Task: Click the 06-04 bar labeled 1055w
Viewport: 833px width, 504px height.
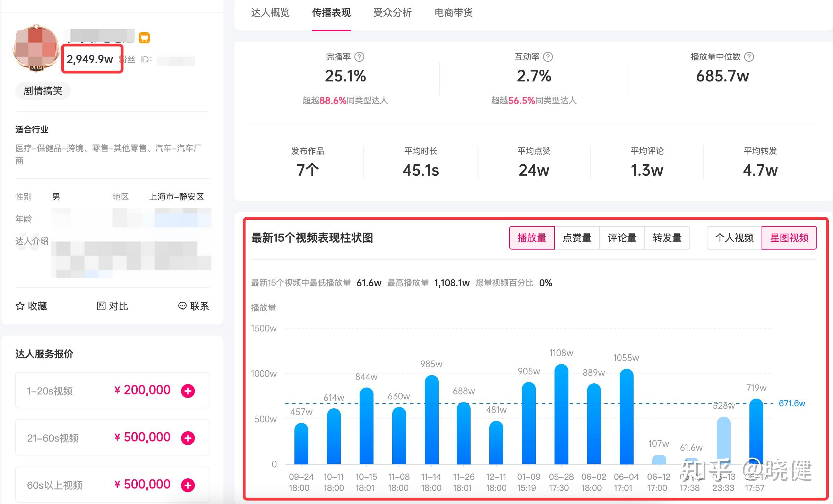Action: pyautogui.click(x=627, y=417)
